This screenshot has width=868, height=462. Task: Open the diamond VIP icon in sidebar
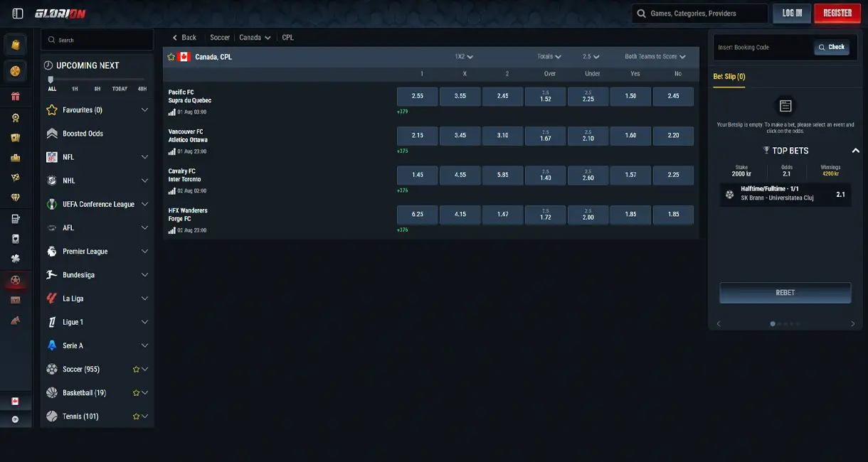(15, 197)
